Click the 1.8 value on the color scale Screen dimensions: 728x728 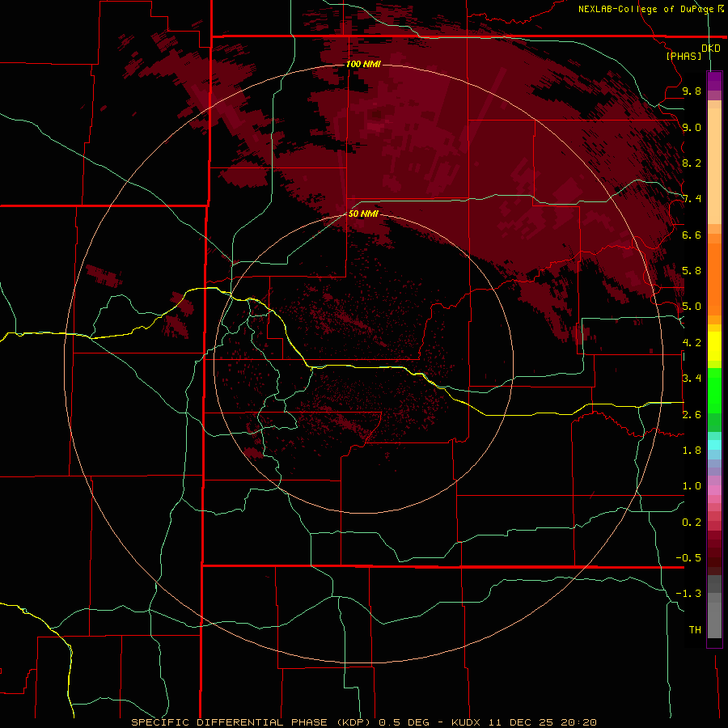(692, 451)
